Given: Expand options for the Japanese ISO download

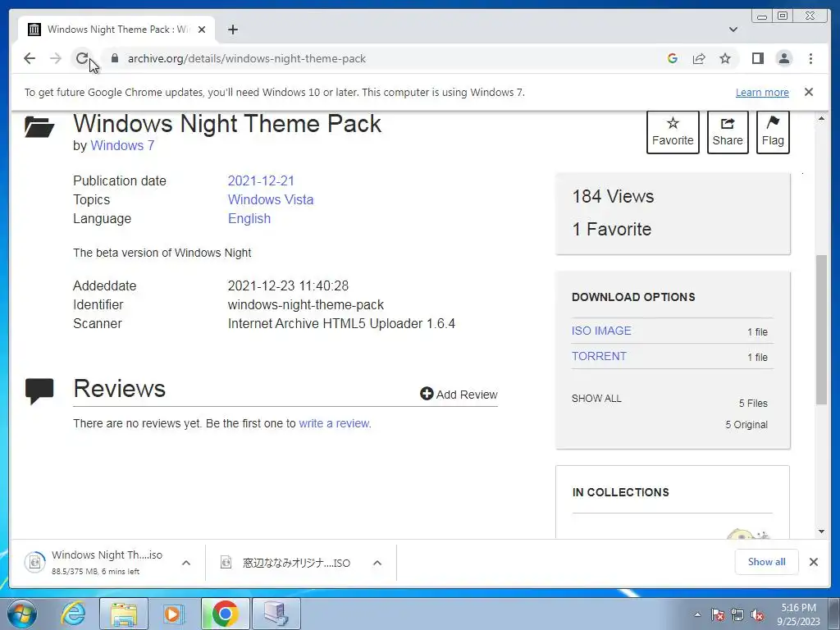Looking at the screenshot, I should (x=377, y=563).
